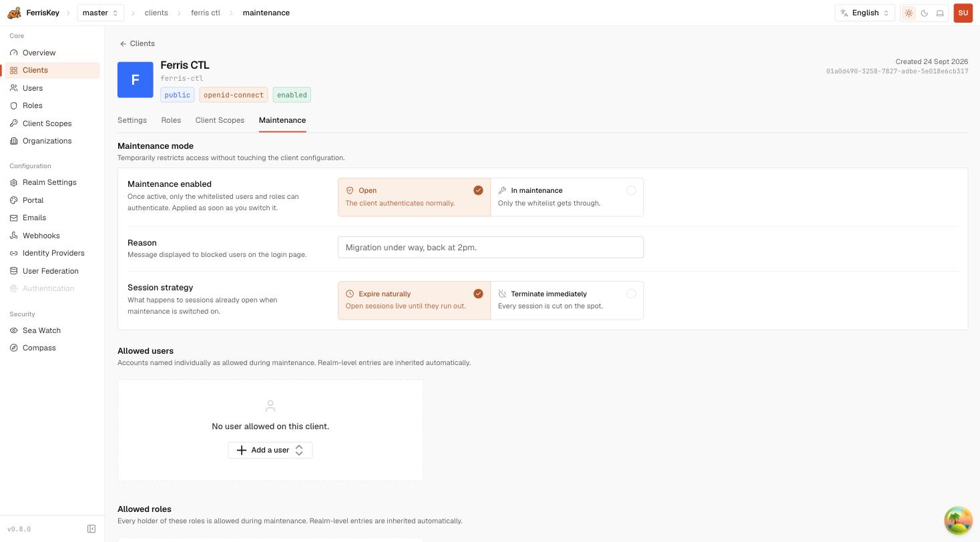The height and width of the screenshot is (542, 980).
Task: Open the English language dropdown
Action: point(865,13)
